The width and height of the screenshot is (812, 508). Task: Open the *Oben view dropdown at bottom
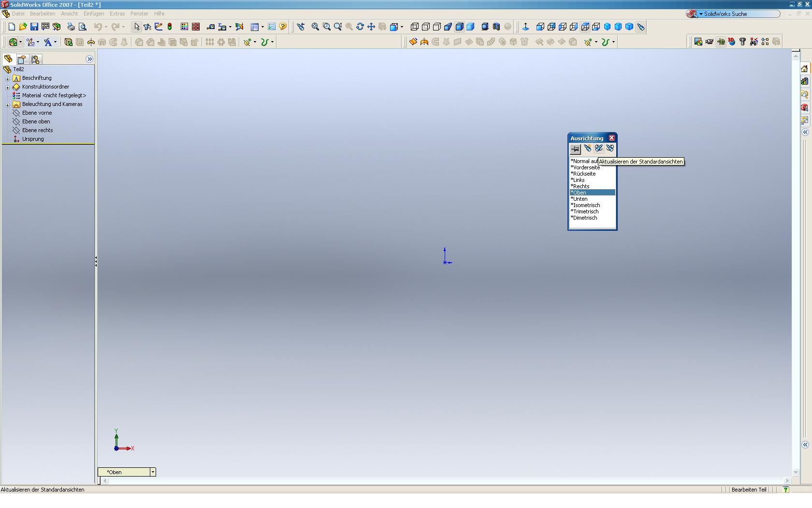tap(153, 472)
